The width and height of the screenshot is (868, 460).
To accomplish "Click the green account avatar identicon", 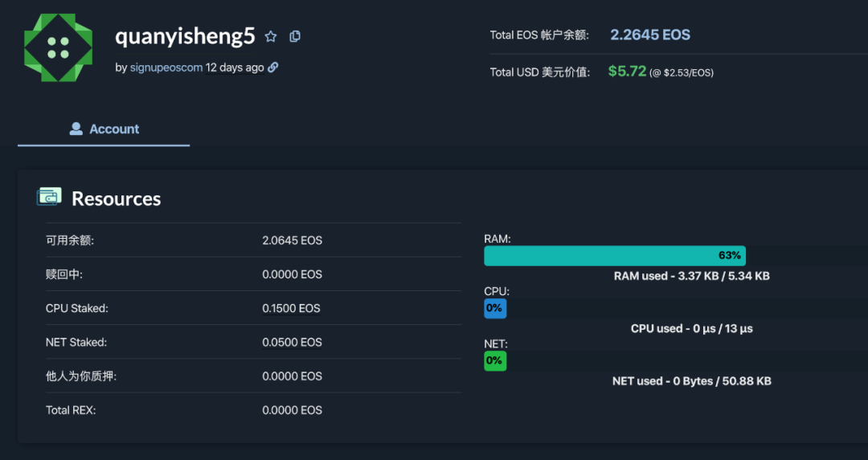I will pos(58,47).
